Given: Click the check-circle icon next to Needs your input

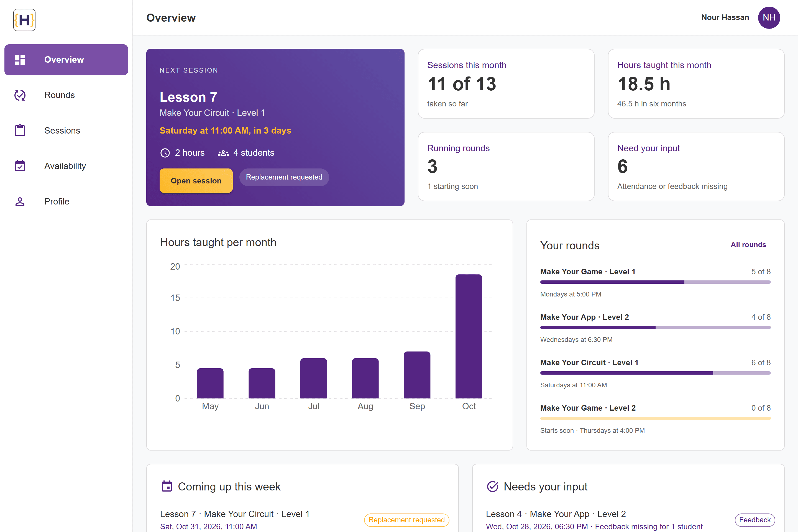Looking at the screenshot, I should (493, 487).
